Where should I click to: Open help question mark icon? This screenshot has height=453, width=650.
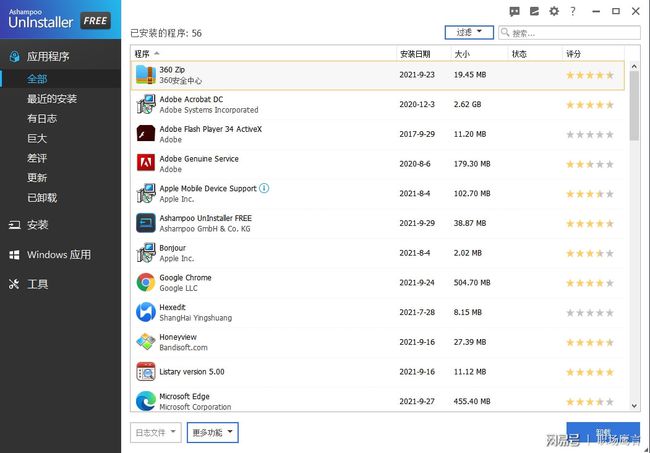click(x=573, y=12)
